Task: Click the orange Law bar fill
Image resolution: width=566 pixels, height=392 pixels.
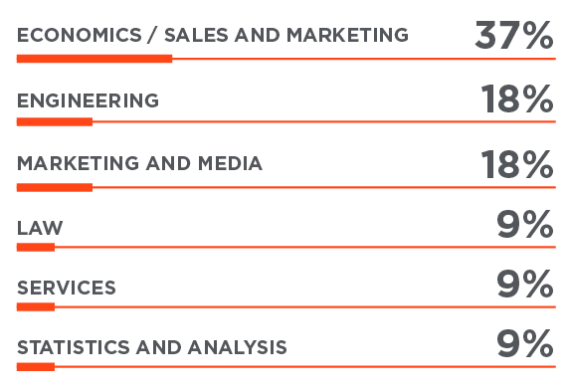Action: [x=36, y=248]
